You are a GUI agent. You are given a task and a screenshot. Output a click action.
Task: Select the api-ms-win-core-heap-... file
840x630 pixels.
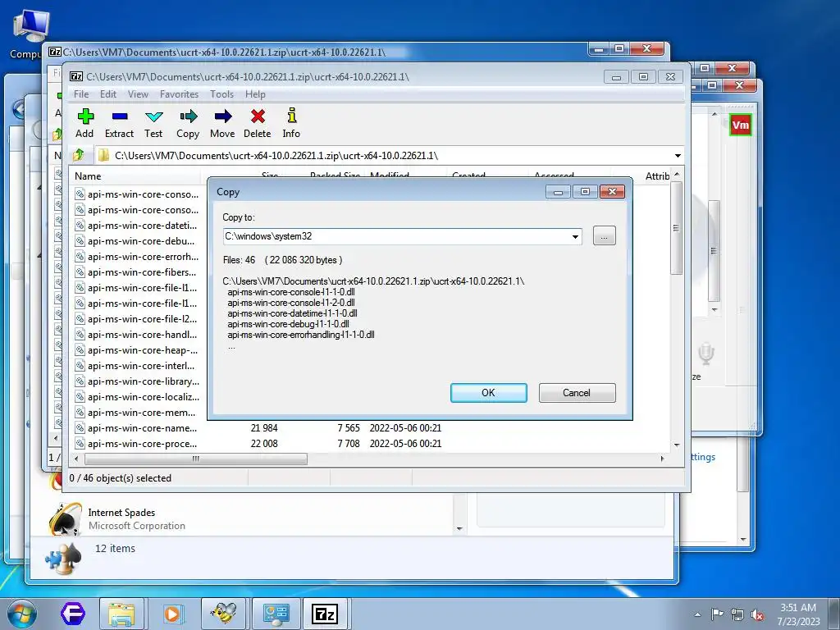pos(137,349)
